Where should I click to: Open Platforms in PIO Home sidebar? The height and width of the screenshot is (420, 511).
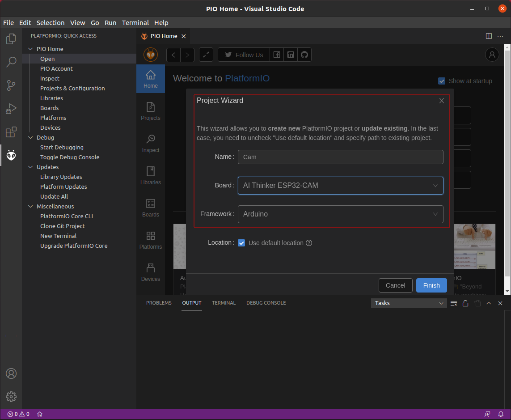click(151, 240)
